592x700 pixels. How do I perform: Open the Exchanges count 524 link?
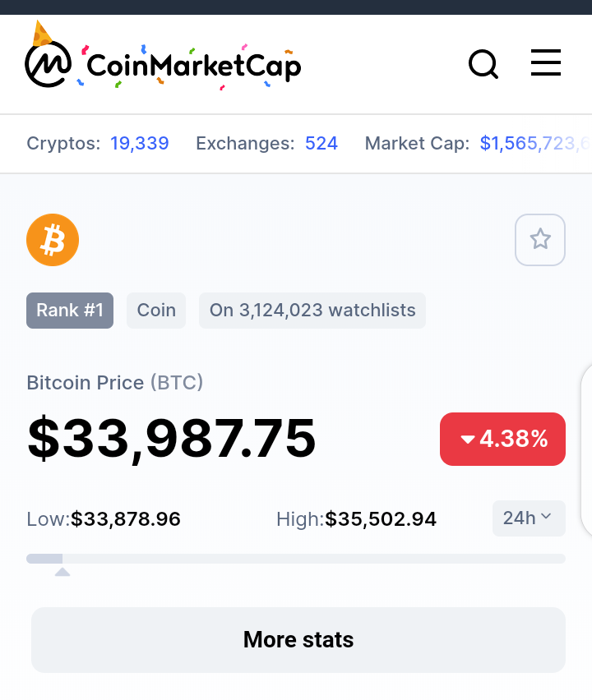point(321,143)
